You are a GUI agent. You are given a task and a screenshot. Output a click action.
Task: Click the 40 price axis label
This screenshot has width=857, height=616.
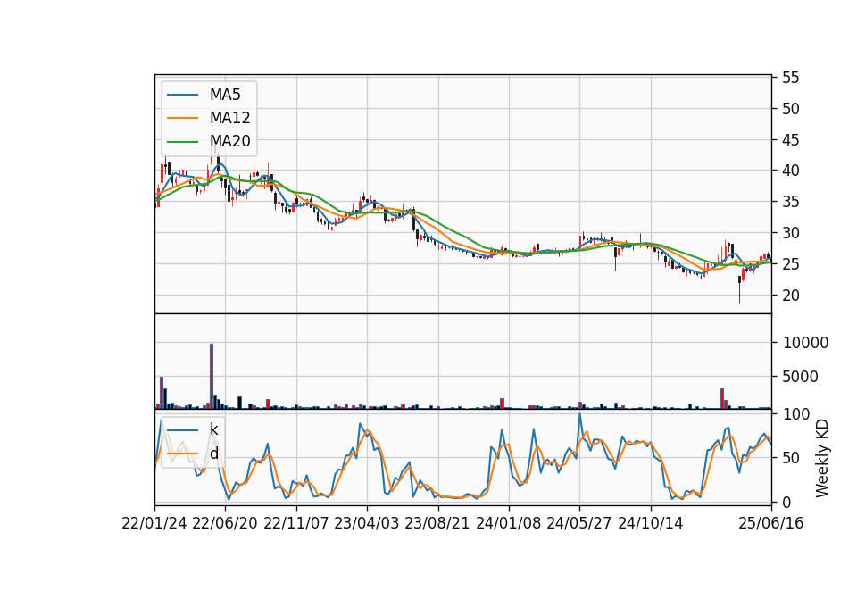point(791,171)
